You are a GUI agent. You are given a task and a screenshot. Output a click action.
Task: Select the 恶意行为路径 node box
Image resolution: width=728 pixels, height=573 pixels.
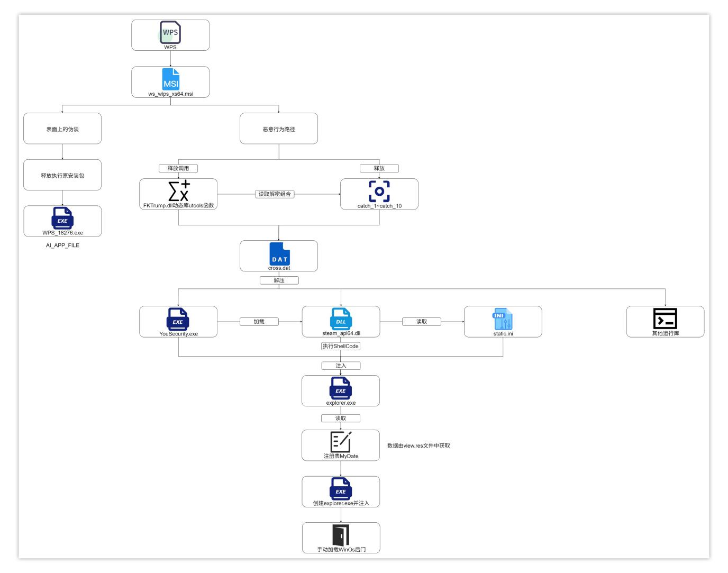pos(279,129)
